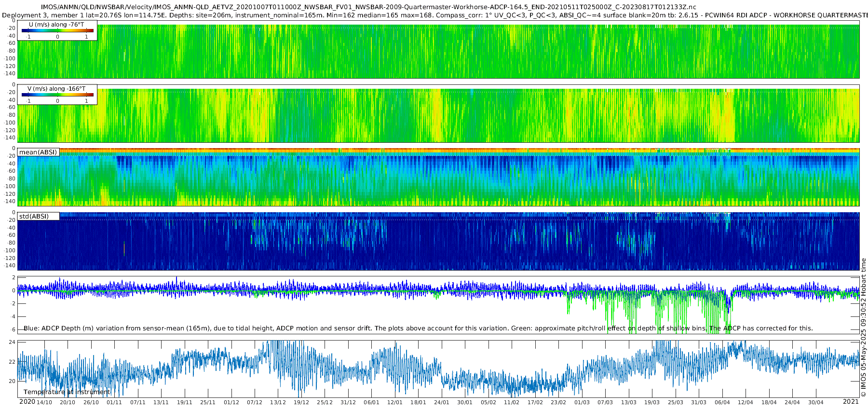Click the '25/12' date tick
868x410 pixels.
(325, 402)
